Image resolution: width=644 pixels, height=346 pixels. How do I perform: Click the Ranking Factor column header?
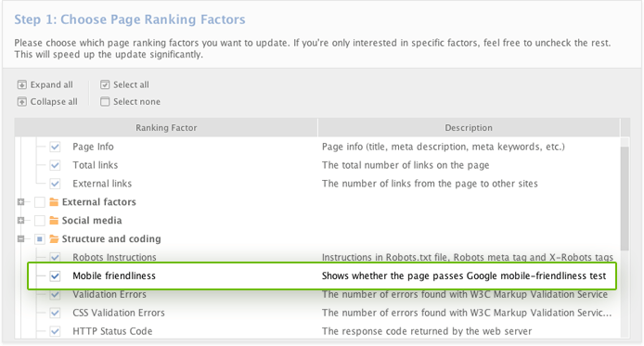pyautogui.click(x=166, y=128)
